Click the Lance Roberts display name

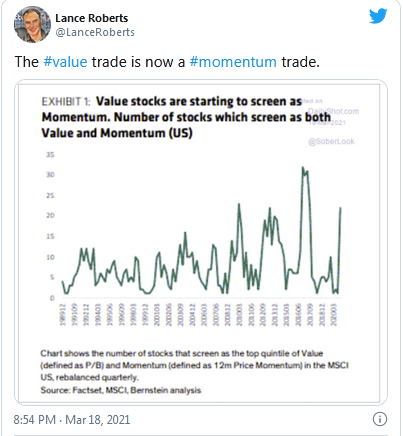(x=91, y=18)
